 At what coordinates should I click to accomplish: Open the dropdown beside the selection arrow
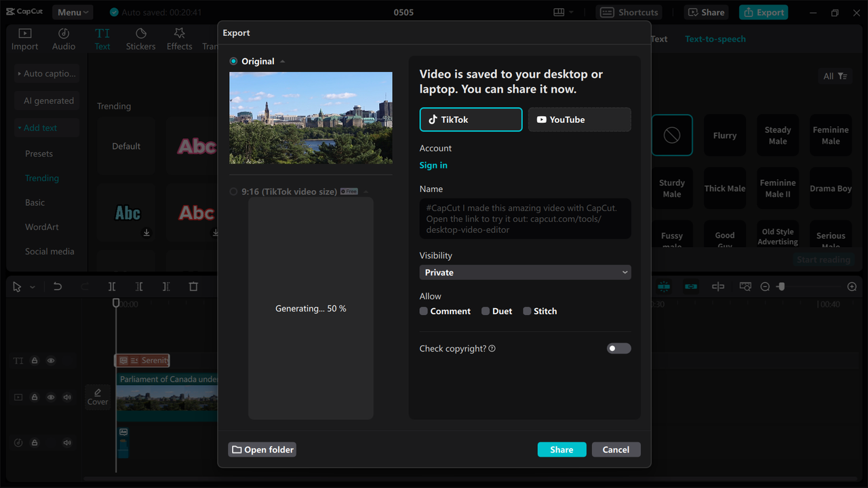click(x=32, y=287)
